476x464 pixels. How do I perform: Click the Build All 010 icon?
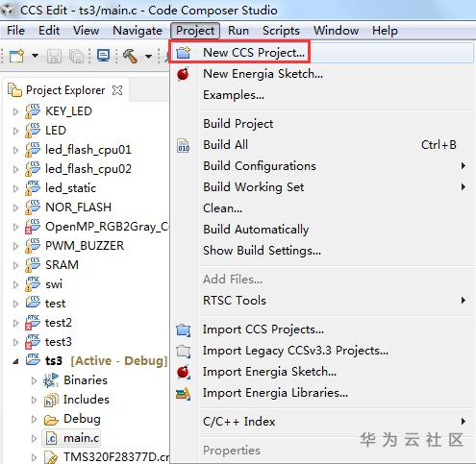pyautogui.click(x=184, y=145)
